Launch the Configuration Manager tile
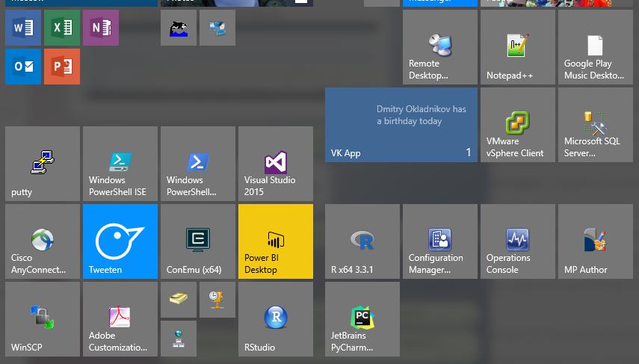Viewport: 639px width, 364px height. coord(439,241)
